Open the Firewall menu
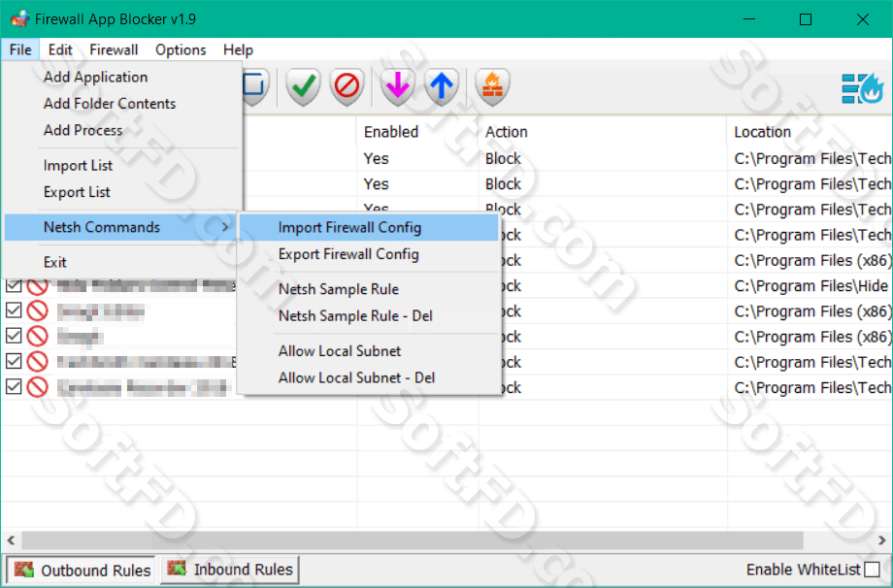The image size is (893, 588). click(114, 50)
